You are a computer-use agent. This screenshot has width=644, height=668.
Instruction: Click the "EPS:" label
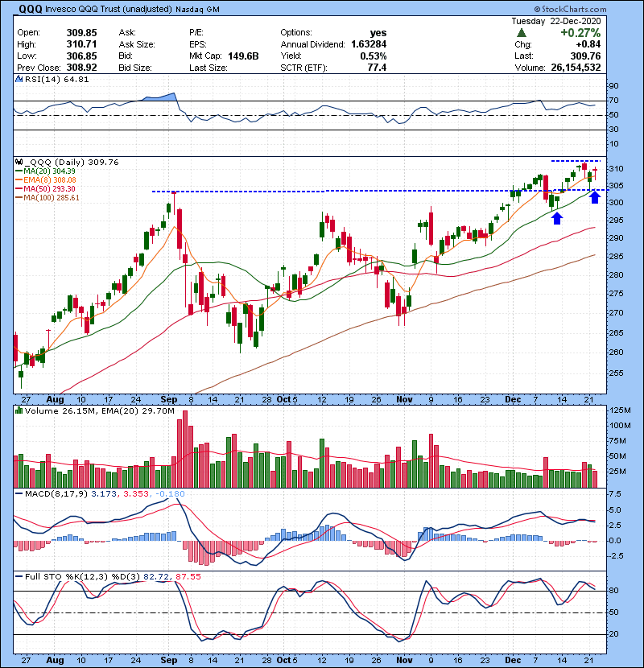[x=198, y=44]
